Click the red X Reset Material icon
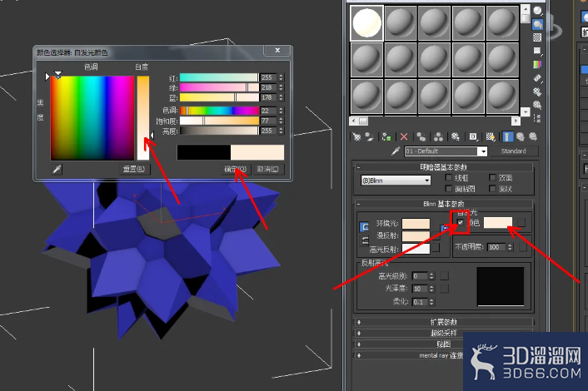Viewport: 588px width, 391px height. point(404,136)
